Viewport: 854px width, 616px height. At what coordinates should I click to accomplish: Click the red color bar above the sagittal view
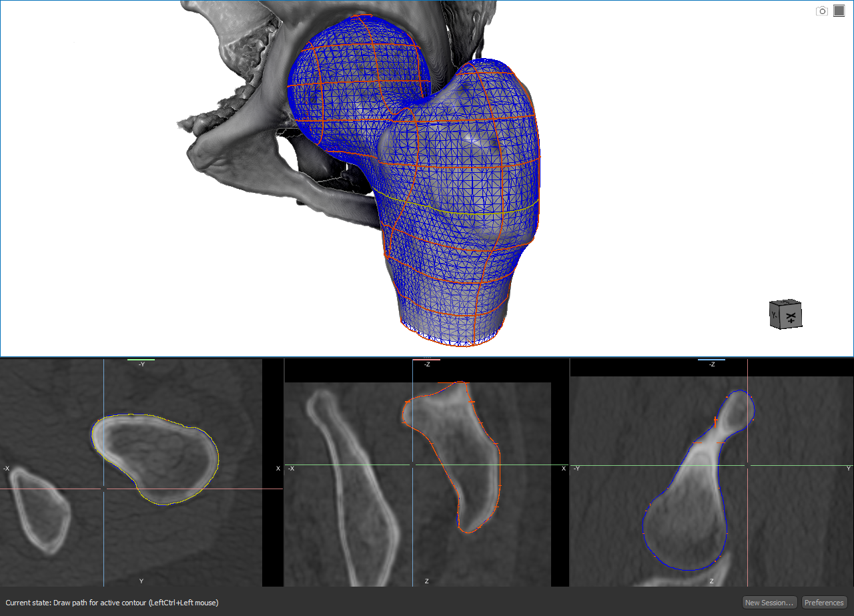point(427,359)
